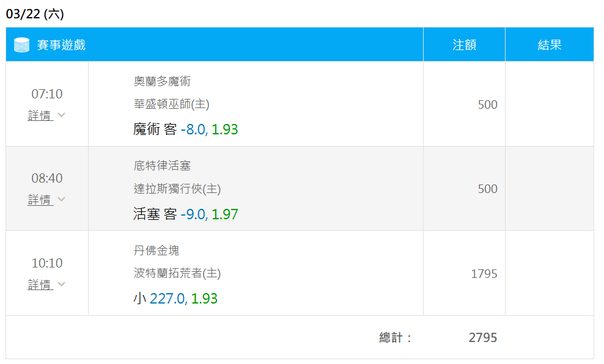Click the 華盛頓巫師(主) team name
Image resolution: width=604 pixels, height=364 pixels.
click(x=171, y=104)
